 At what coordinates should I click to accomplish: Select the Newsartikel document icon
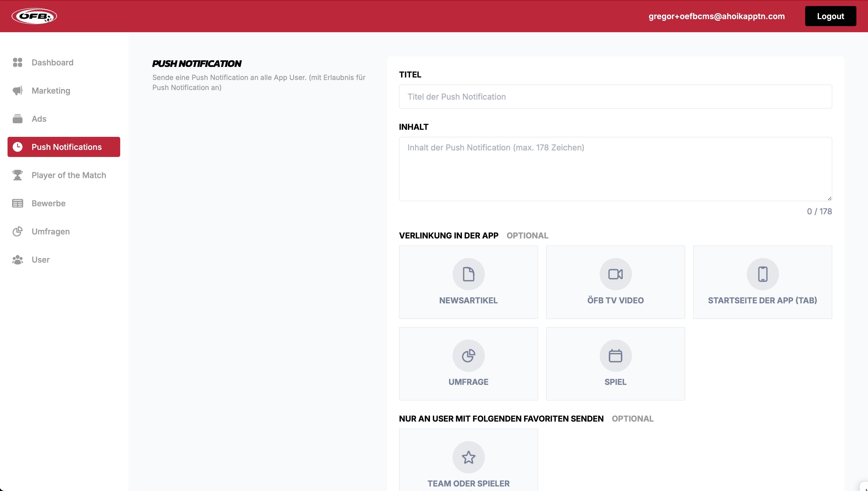[468, 274]
